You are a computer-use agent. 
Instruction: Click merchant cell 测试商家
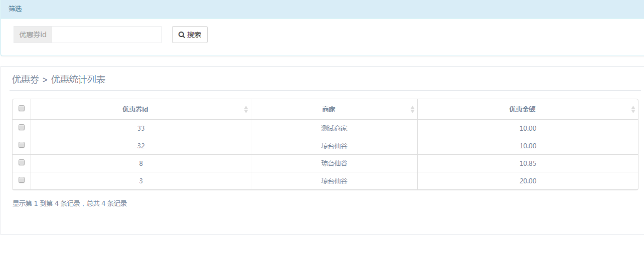[x=334, y=128]
